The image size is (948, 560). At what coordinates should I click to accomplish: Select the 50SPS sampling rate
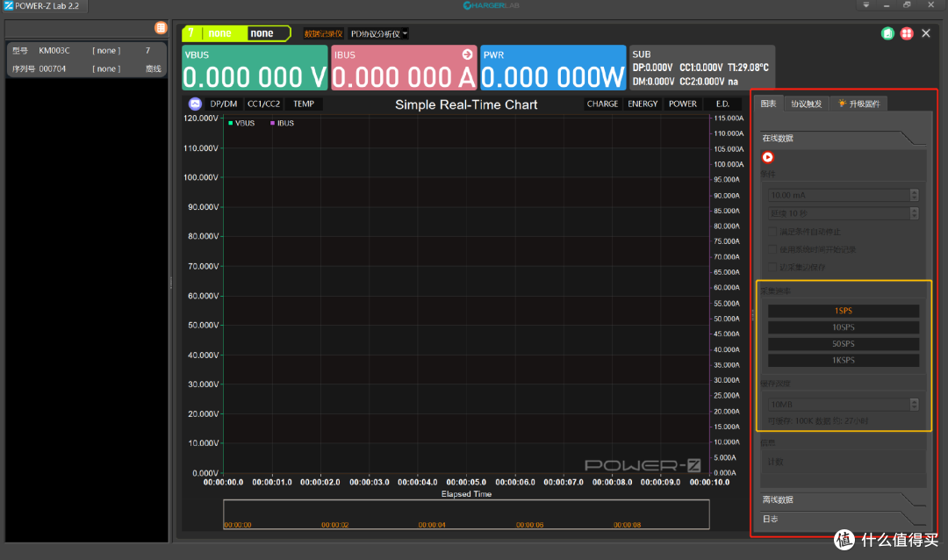coord(844,343)
